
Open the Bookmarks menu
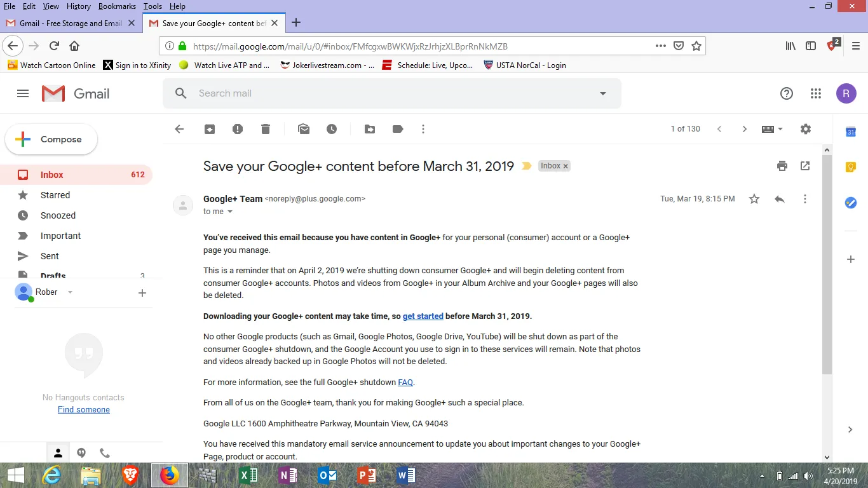[x=117, y=6]
